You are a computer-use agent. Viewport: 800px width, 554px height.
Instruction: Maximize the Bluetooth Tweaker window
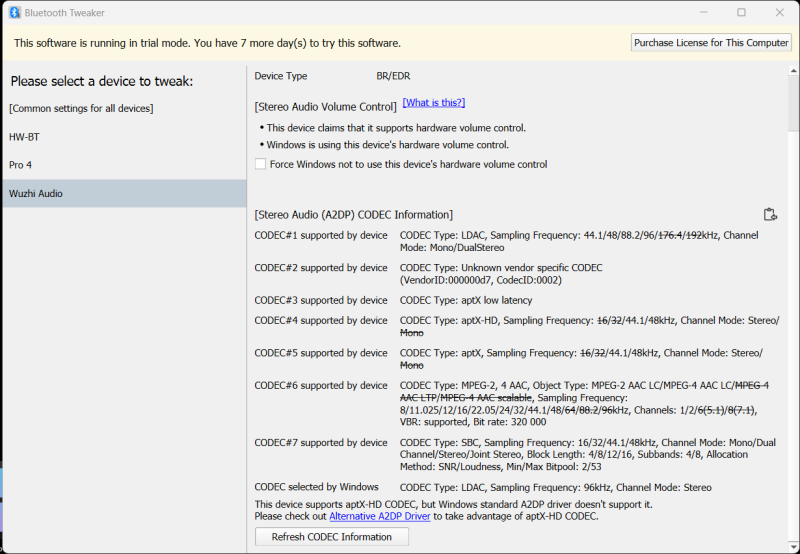[x=741, y=13]
